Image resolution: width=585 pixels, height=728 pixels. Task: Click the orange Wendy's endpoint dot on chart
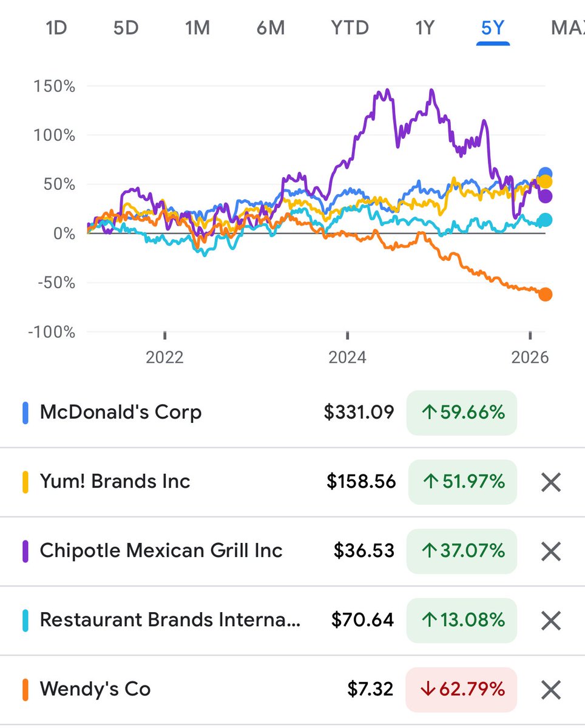(x=546, y=294)
